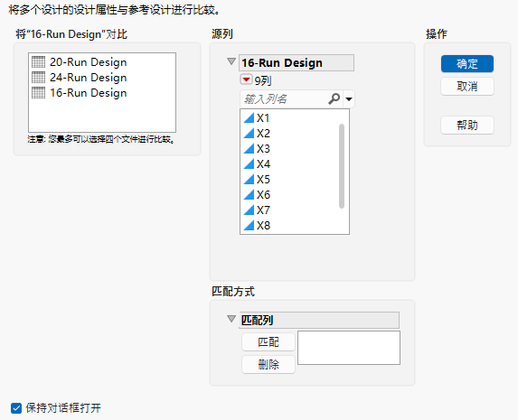The image size is (518, 420).
Task: Click the 确定 button
Action: point(467,64)
